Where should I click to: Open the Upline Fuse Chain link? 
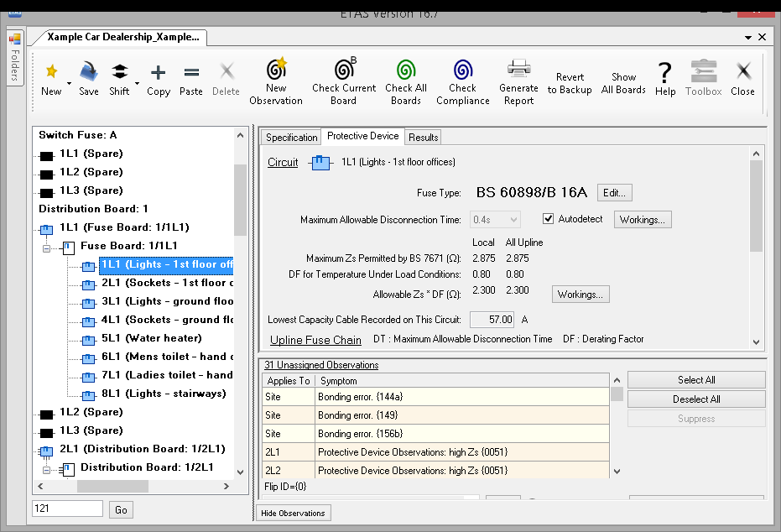click(x=315, y=340)
